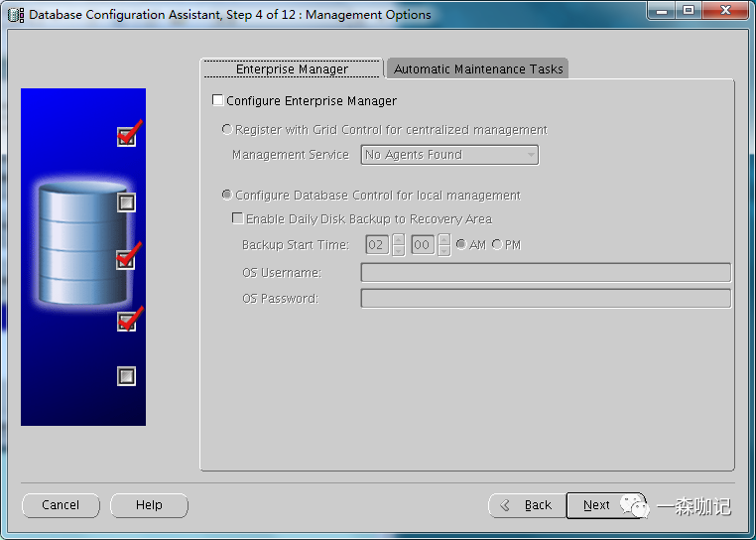Select Configure Database Control for local management
Image resolution: width=756 pixels, height=540 pixels.
226,195
